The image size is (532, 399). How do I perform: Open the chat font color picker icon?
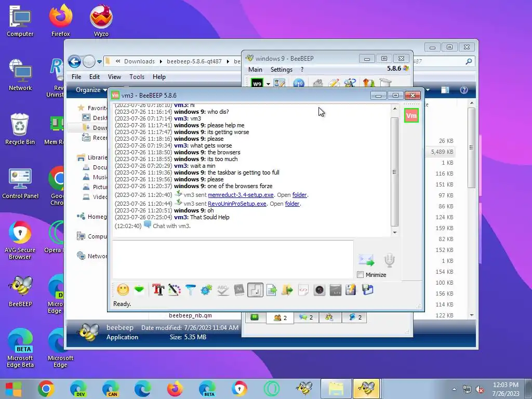pos(175,290)
